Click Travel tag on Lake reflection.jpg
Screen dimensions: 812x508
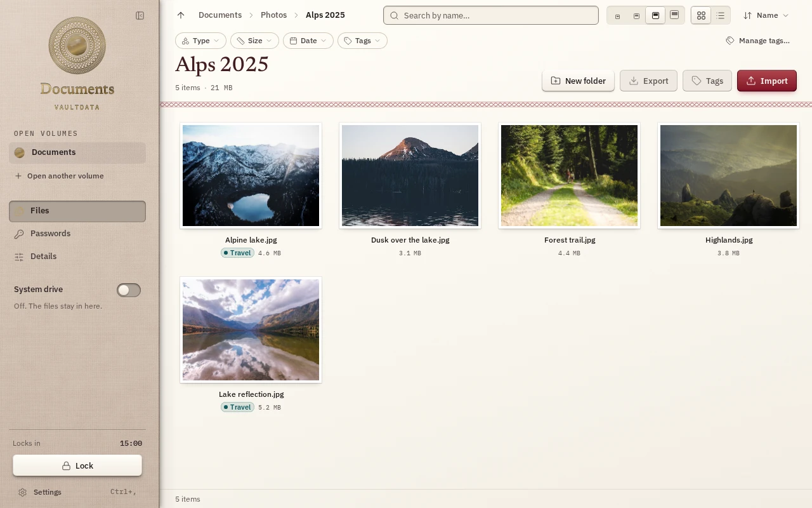(x=237, y=407)
